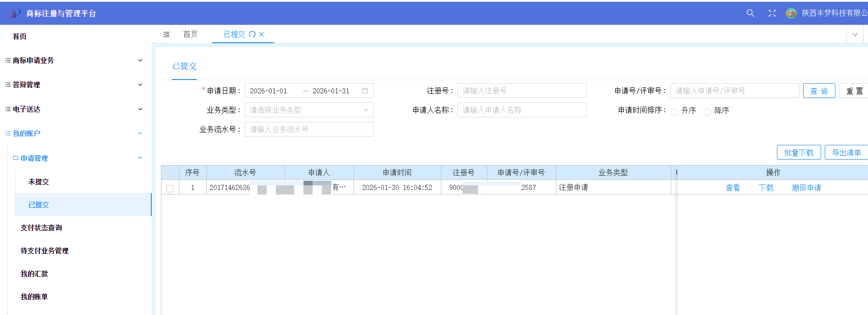
Task: Click the 2026-01-30 16:04:52 cell
Action: click(397, 187)
